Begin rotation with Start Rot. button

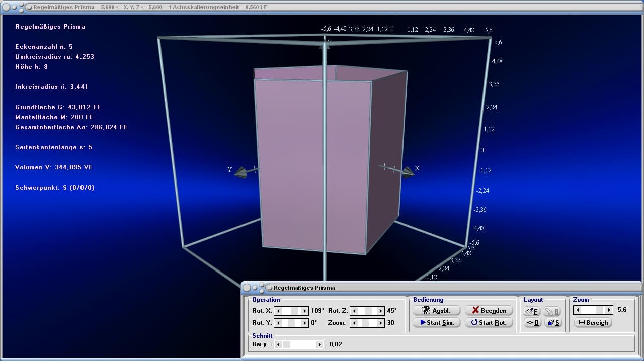(x=489, y=323)
